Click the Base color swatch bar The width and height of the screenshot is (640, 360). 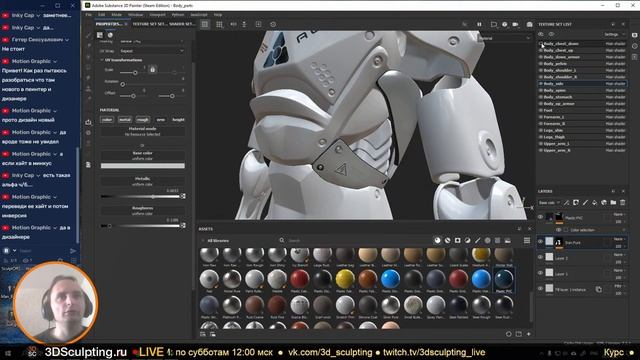tap(142, 166)
